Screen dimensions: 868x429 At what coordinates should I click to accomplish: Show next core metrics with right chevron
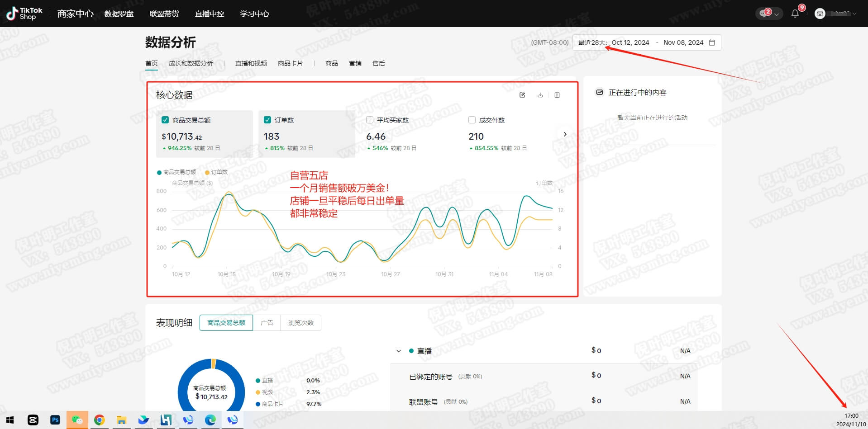tap(565, 134)
